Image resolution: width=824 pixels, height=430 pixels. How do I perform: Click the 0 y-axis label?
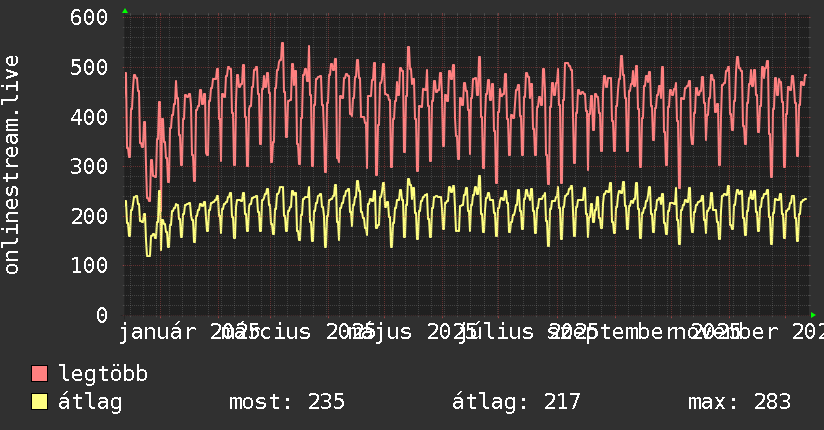point(102,315)
